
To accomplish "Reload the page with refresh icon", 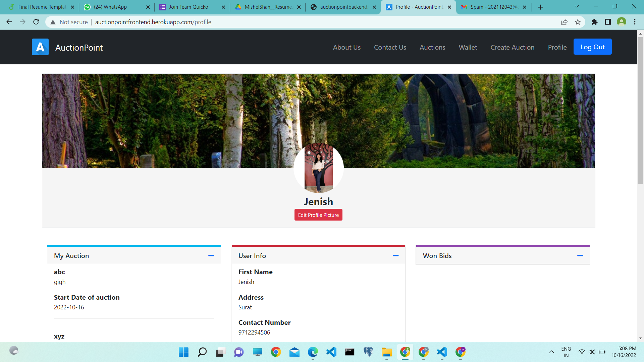I will pos(36,22).
